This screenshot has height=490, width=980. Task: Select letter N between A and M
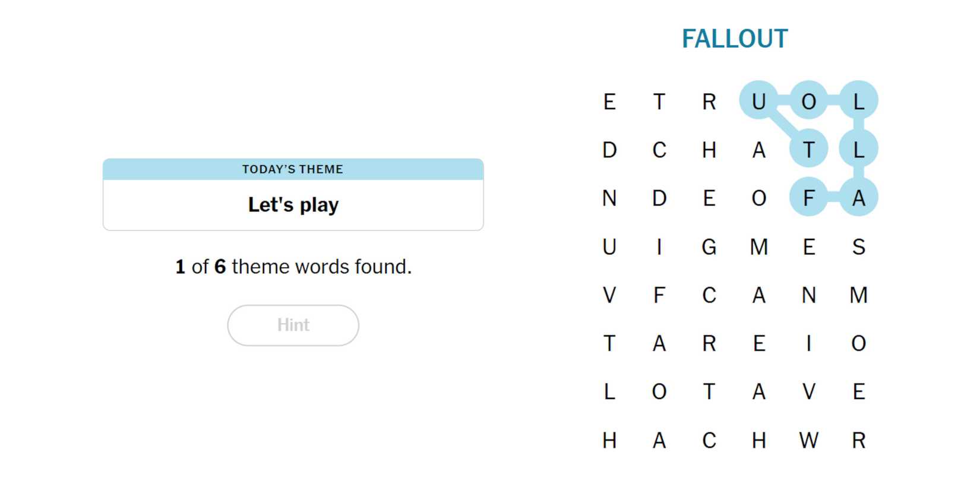tap(808, 295)
